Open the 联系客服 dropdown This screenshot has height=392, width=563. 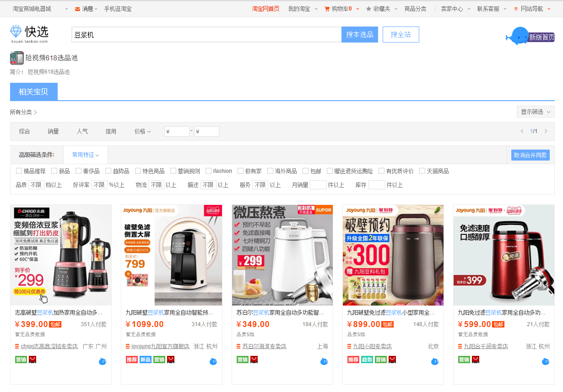click(x=492, y=9)
